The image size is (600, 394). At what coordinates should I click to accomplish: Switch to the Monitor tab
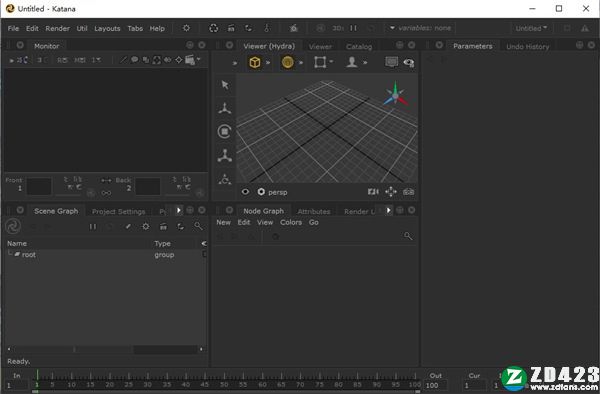click(46, 46)
